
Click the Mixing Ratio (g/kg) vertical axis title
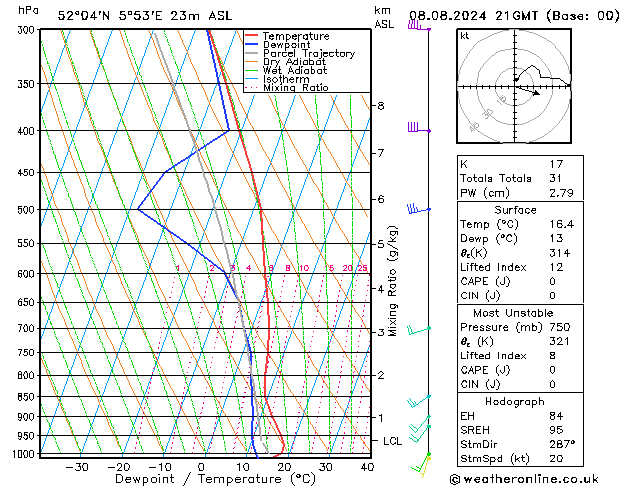point(392,281)
